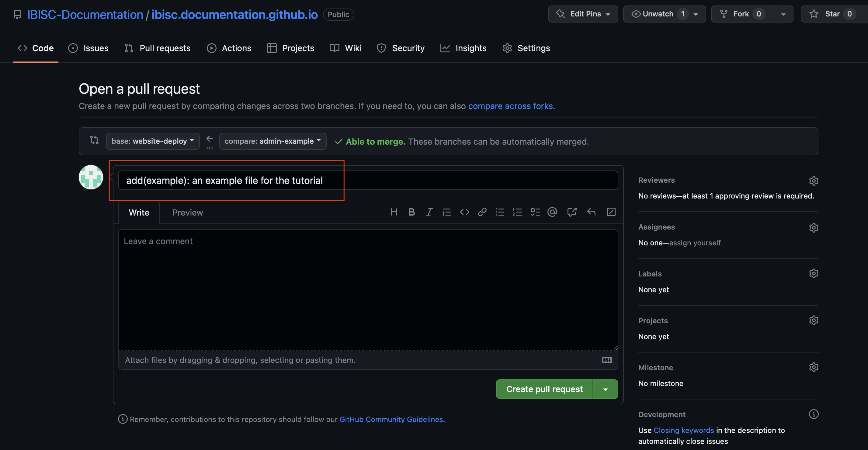
Task: Add a link with the chain icon
Action: [482, 212]
